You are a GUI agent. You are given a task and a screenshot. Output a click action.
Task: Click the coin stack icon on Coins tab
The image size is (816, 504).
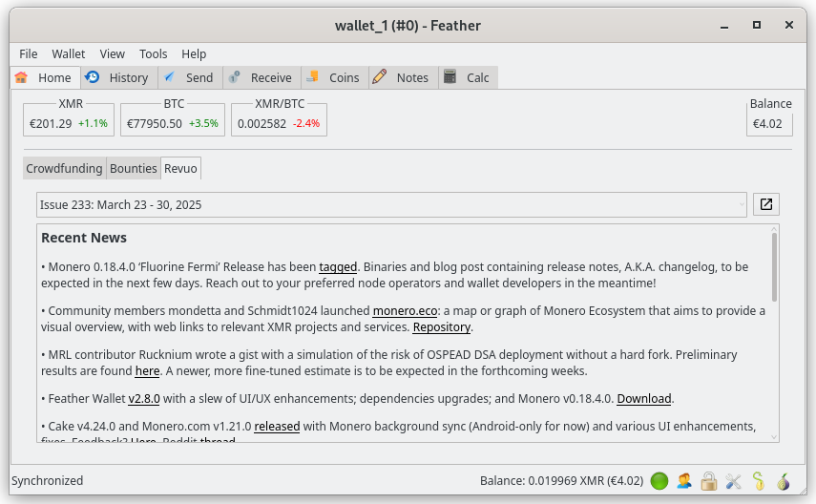[x=312, y=76]
